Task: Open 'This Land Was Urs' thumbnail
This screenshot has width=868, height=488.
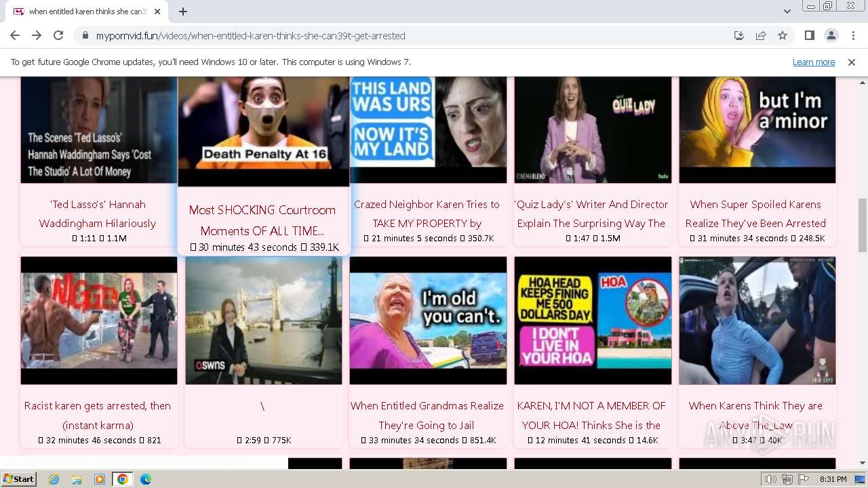Action: click(x=428, y=129)
